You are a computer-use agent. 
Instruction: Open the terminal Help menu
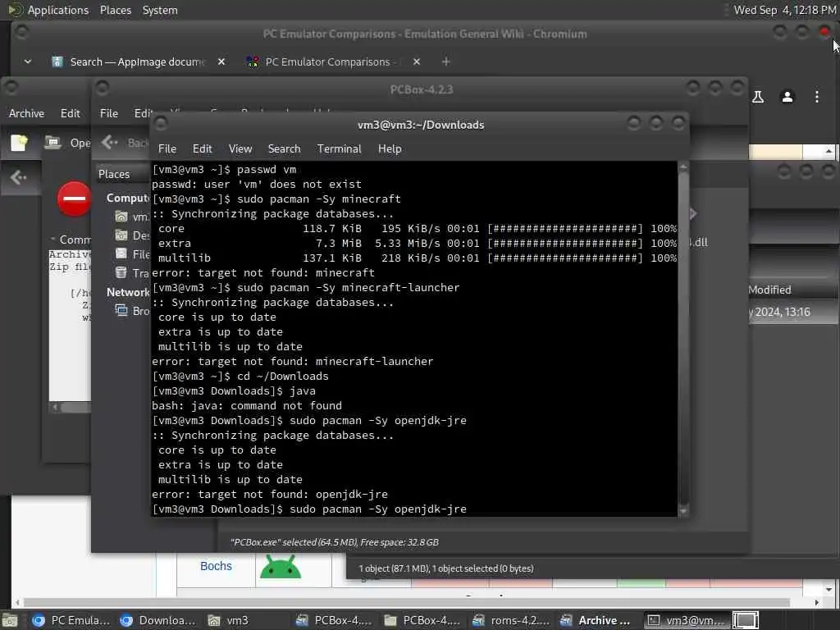(390, 149)
